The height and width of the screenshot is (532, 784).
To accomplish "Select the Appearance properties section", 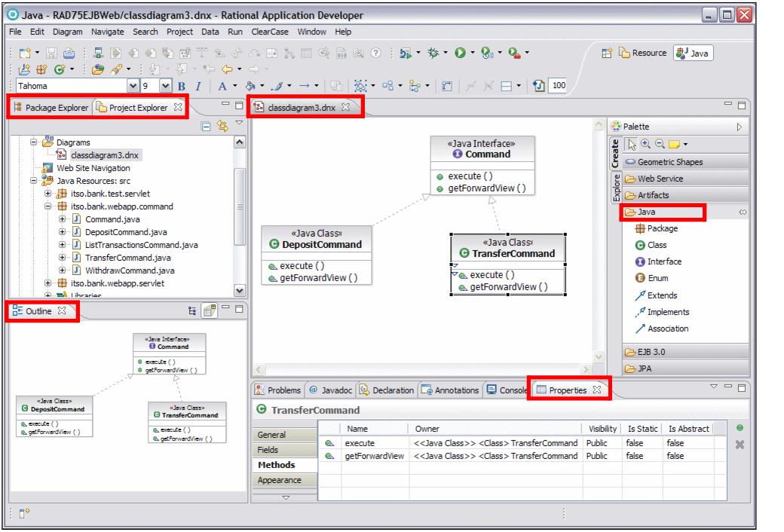I will [x=285, y=480].
